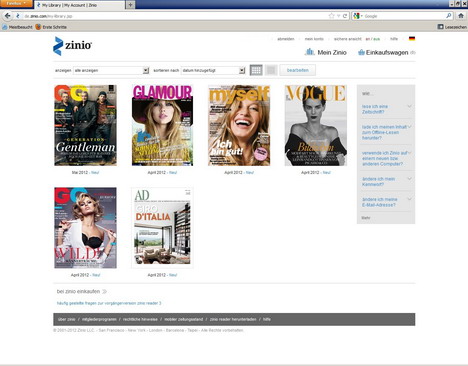Screen dimensions: 468x366
Task: Open the Einkaufswagen shopping cart
Action: [x=386, y=52]
